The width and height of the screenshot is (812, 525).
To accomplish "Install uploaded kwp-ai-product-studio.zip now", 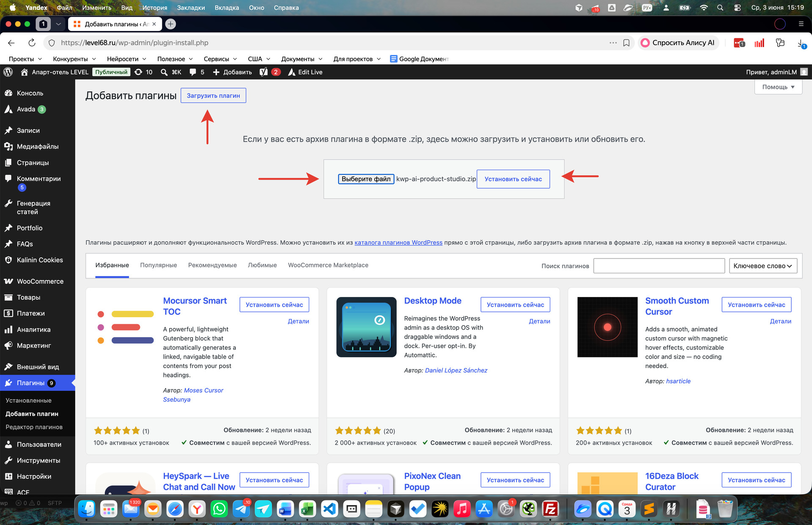I will [x=513, y=179].
